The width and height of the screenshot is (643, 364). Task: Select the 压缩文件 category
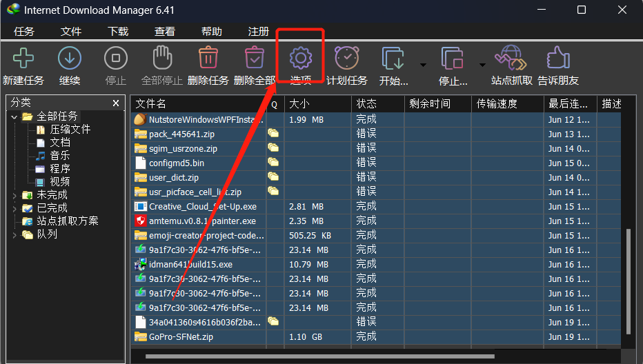(70, 130)
